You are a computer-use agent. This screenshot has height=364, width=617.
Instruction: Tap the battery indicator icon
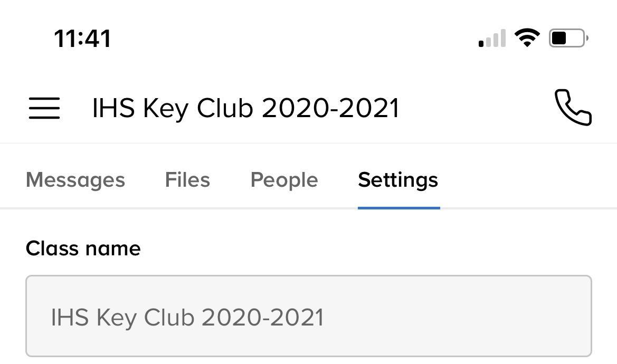568,38
